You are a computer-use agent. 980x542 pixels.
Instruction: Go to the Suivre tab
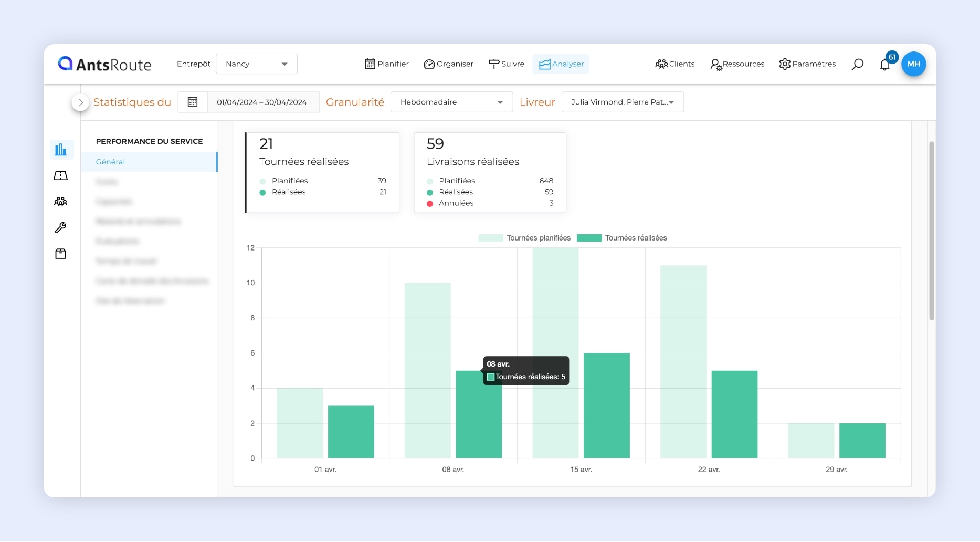(x=507, y=64)
